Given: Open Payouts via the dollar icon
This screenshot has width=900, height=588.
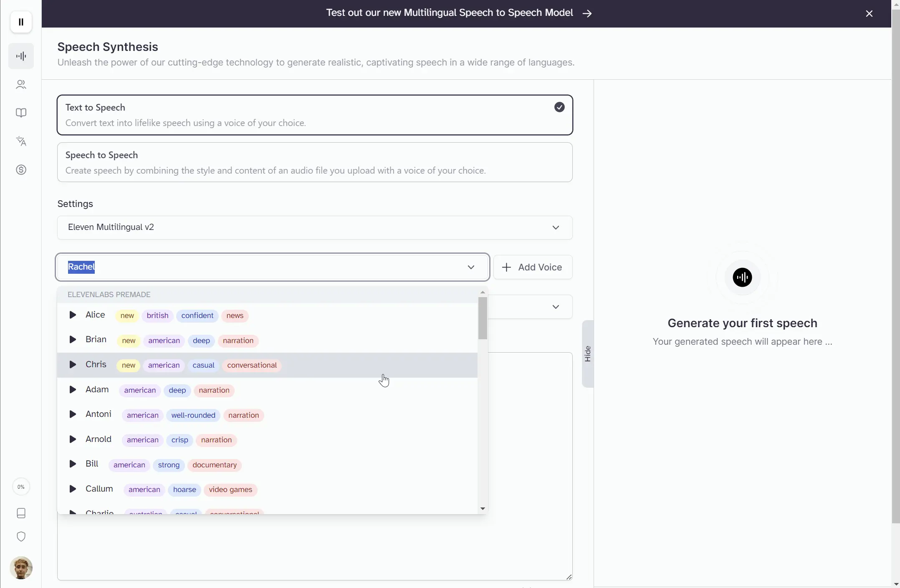Looking at the screenshot, I should (x=20, y=169).
